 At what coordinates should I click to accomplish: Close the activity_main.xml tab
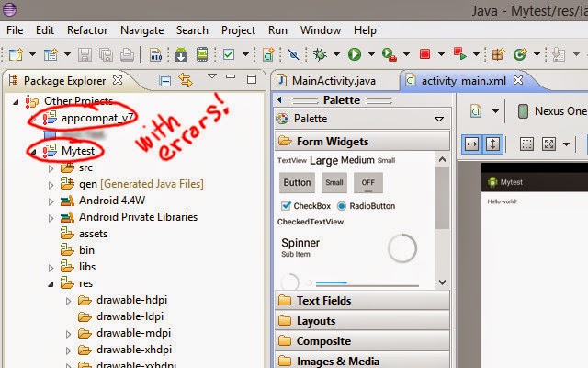coord(518,80)
